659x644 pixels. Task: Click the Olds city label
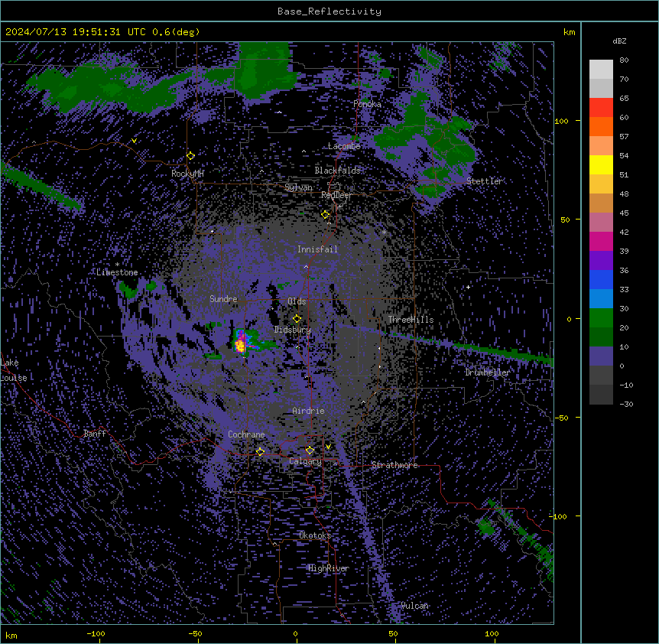pyautogui.click(x=297, y=301)
